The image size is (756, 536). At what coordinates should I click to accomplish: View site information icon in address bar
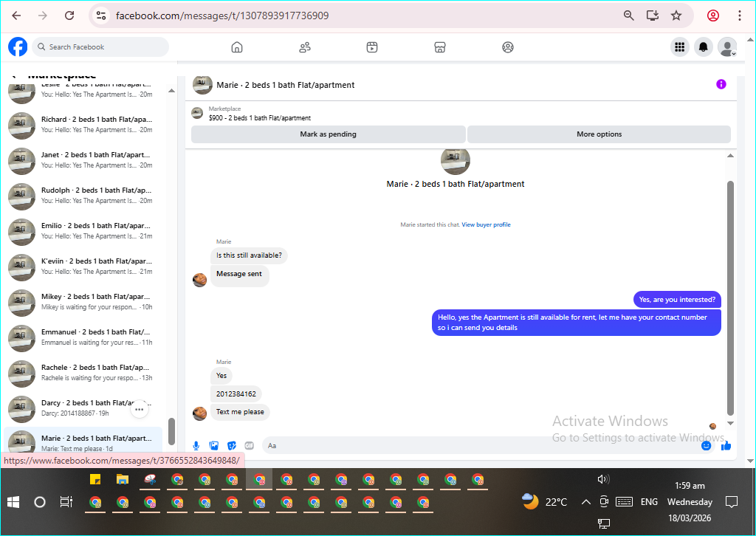(101, 16)
